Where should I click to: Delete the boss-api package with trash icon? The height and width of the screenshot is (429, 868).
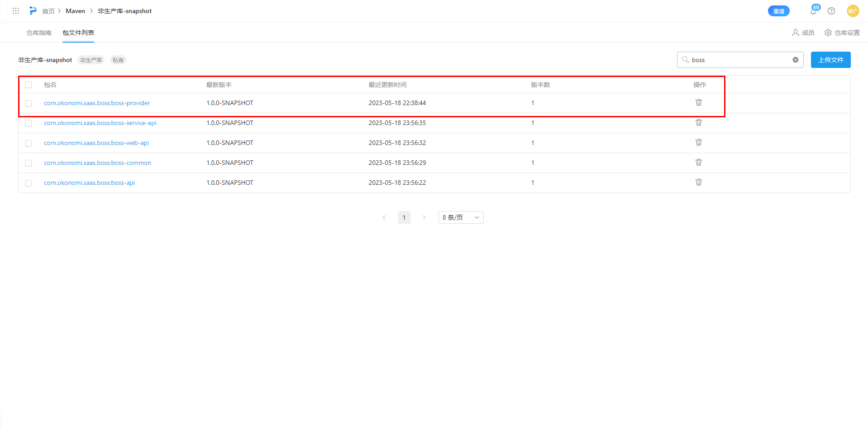[x=699, y=182]
